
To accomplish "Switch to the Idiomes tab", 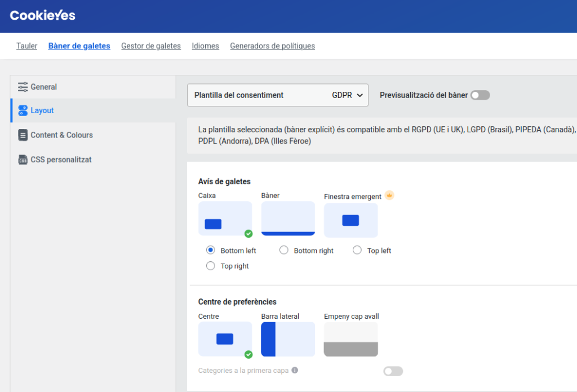I will click(205, 46).
